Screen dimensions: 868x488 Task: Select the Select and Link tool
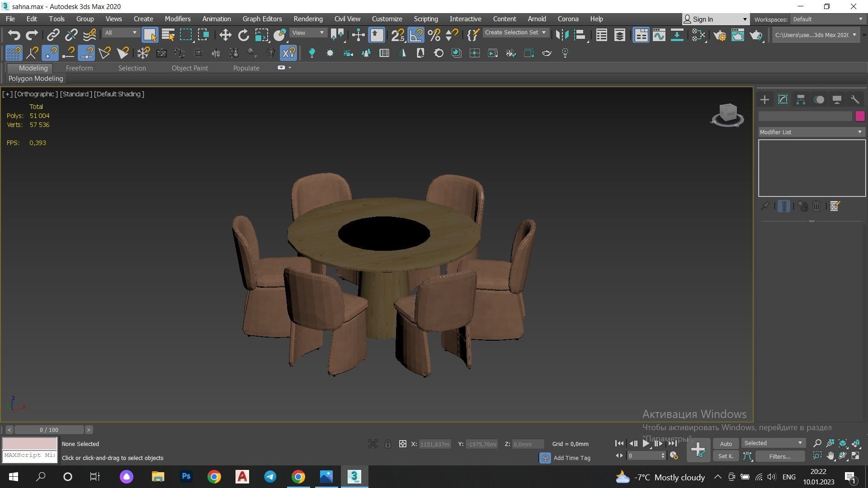(53, 35)
